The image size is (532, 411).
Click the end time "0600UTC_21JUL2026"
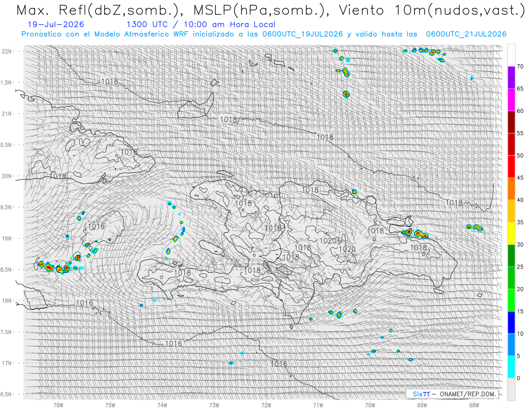(x=466, y=34)
